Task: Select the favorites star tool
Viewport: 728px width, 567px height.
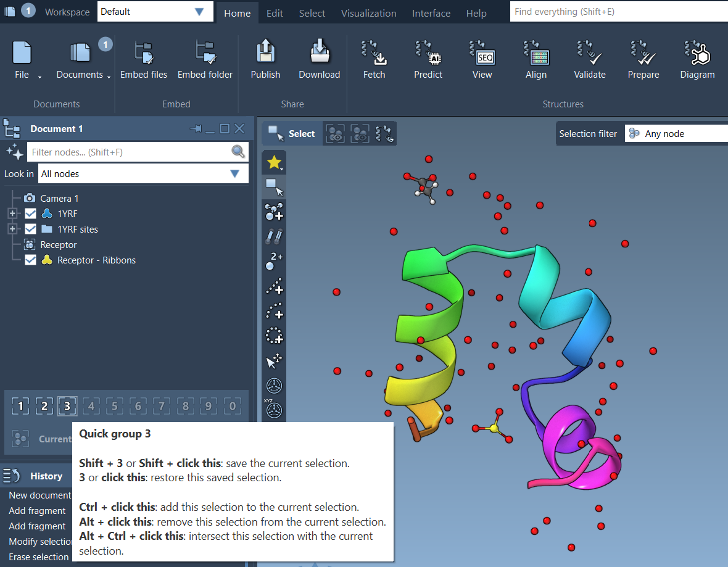Action: click(273, 162)
